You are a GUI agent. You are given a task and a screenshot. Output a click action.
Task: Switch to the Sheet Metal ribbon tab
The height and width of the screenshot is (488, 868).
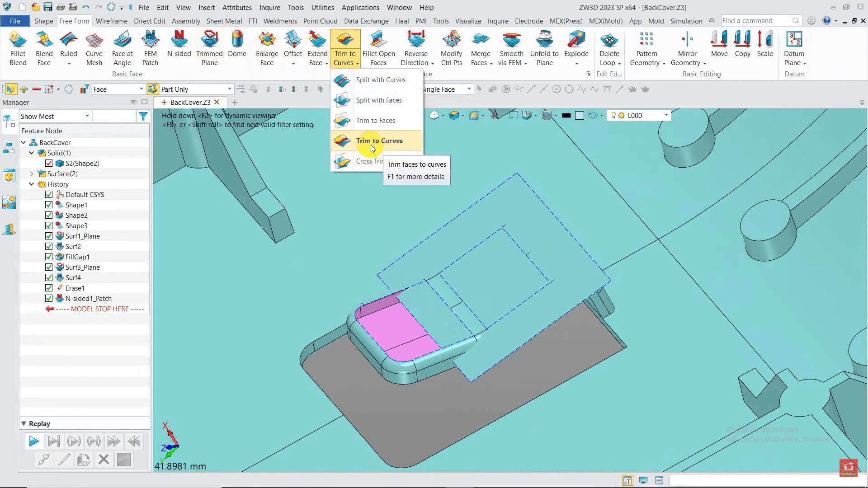click(224, 21)
